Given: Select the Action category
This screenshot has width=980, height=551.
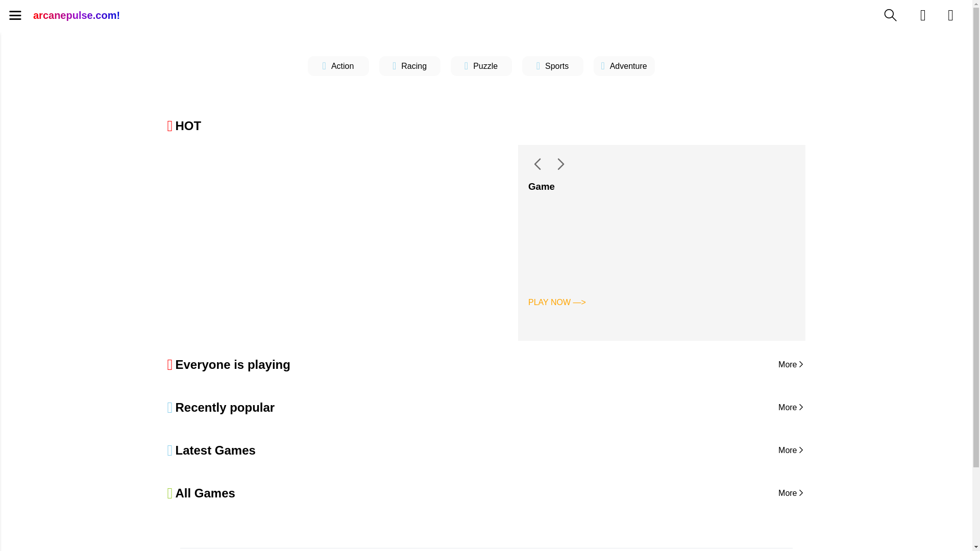Looking at the screenshot, I should pos(338,66).
